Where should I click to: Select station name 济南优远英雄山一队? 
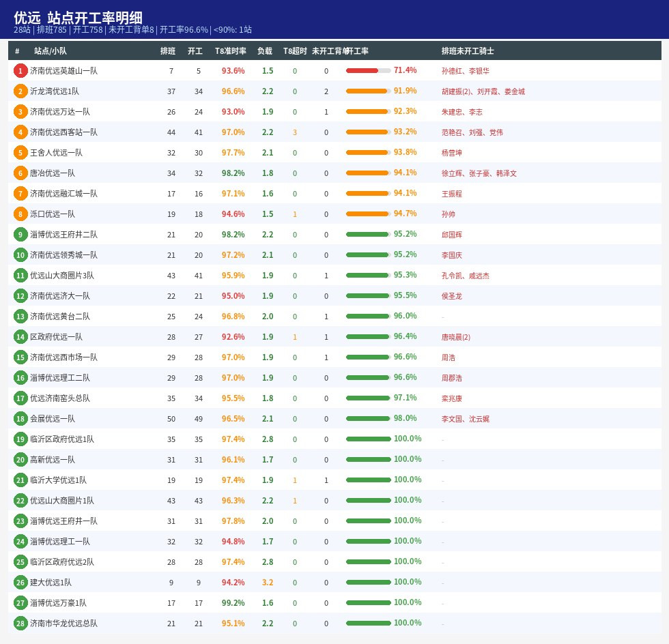63,71
